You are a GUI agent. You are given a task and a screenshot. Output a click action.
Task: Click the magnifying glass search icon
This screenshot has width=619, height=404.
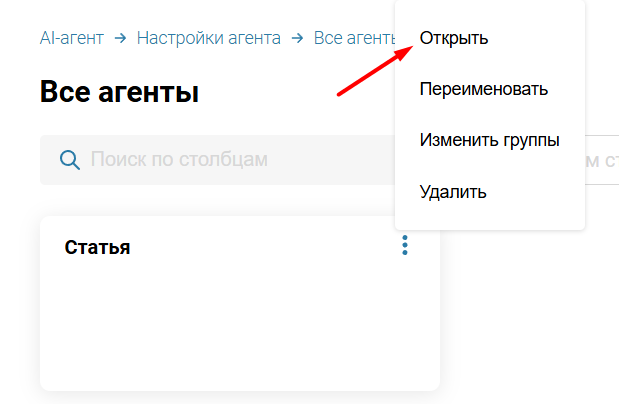[70, 160]
